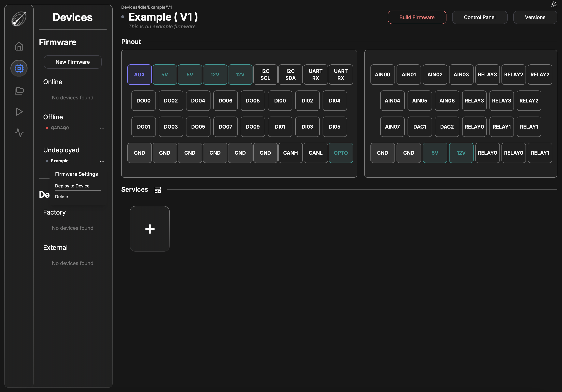Toggle the OPTO pin
This screenshot has width=562, height=392.
tap(341, 153)
